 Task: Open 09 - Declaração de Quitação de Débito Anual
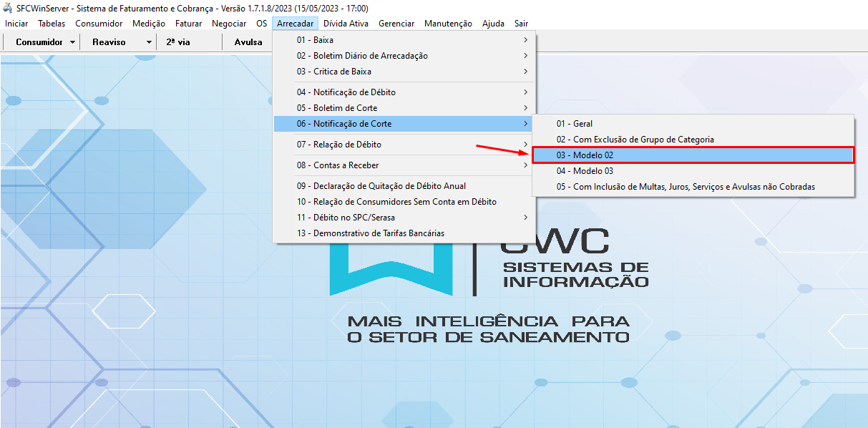[x=381, y=186]
